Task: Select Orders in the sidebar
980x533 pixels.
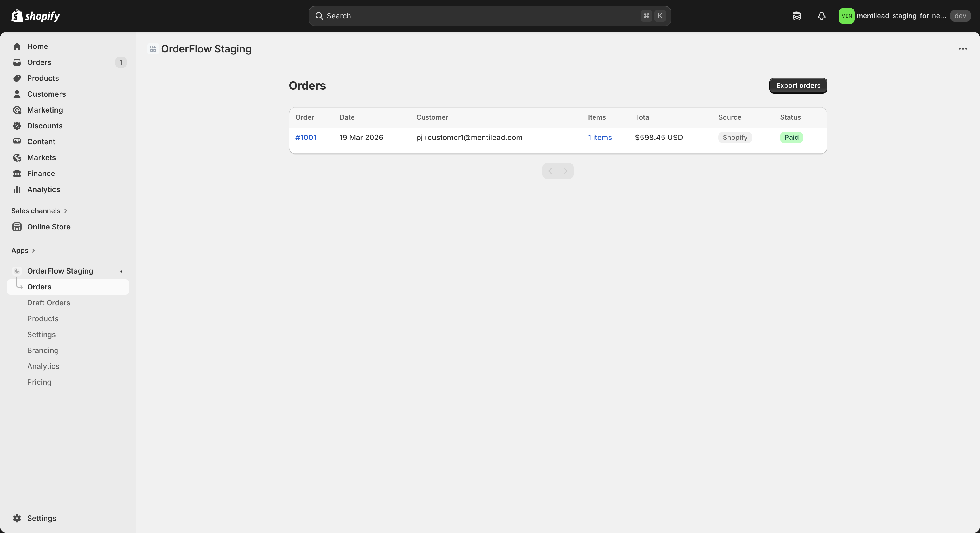Action: coord(39,62)
